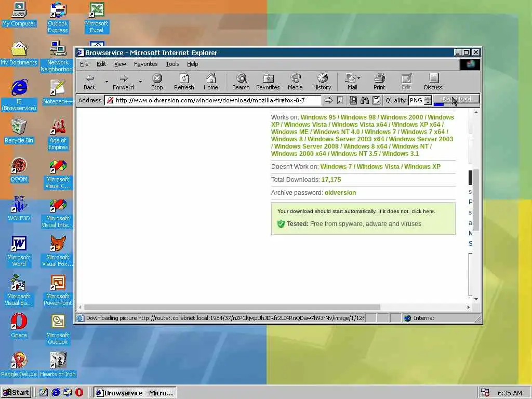
Task: Open the Start menu
Action: click(x=16, y=393)
